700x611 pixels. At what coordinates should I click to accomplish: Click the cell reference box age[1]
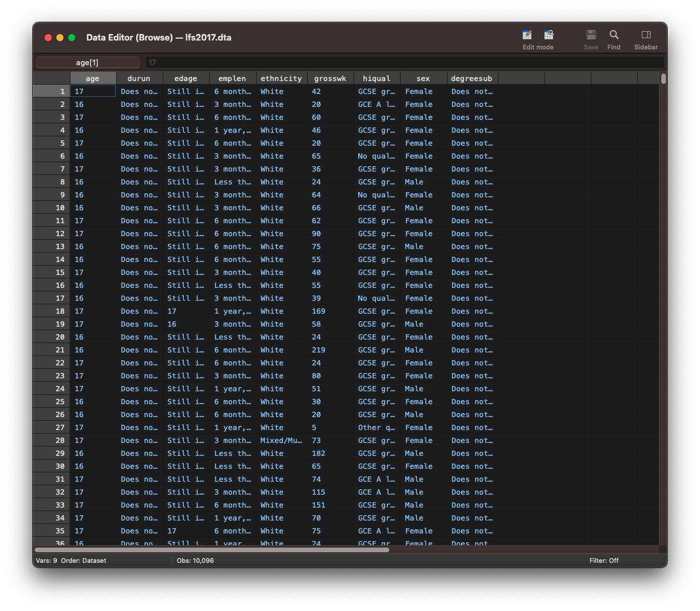(x=87, y=62)
